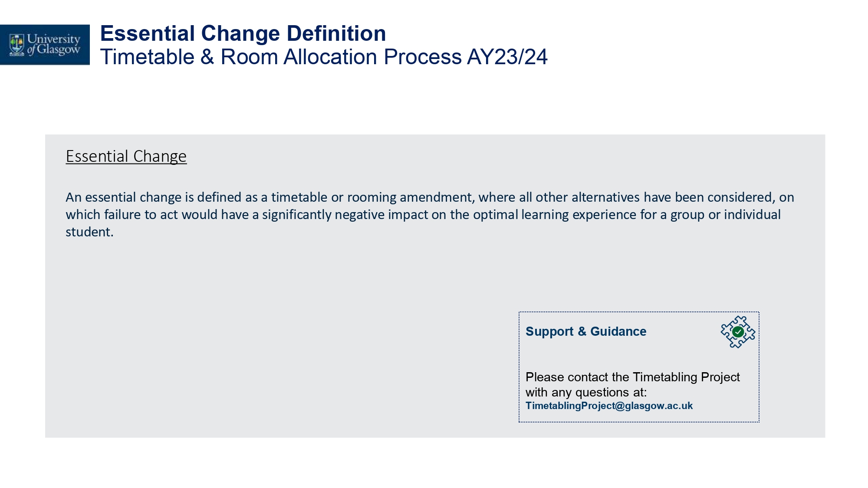Click the 'of Glasgow' text in the logo
This screenshot has width=868, height=488.
[54, 50]
